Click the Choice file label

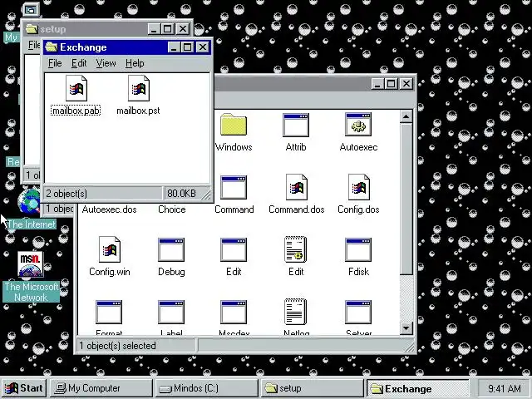(172, 209)
